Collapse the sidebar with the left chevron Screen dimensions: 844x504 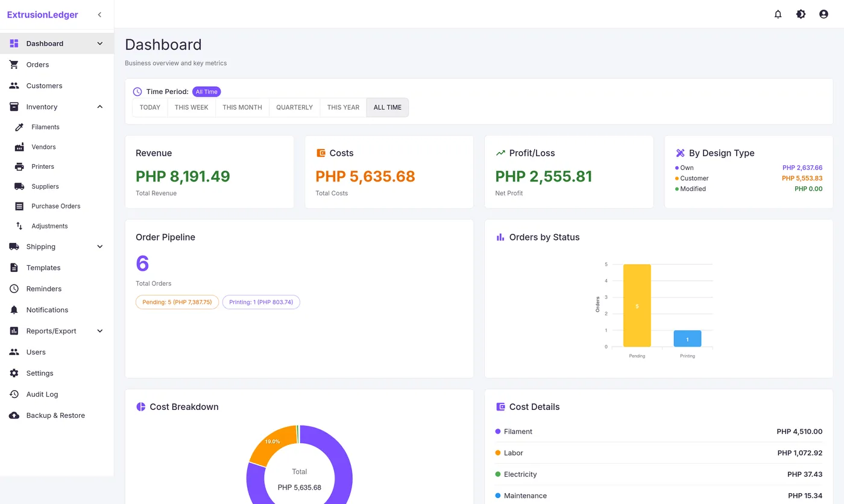click(x=99, y=14)
